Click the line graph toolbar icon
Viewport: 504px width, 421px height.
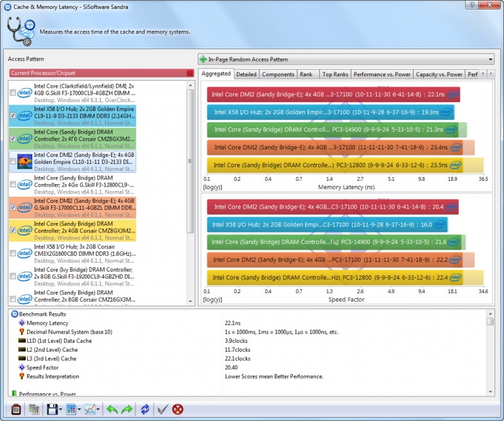click(89, 410)
